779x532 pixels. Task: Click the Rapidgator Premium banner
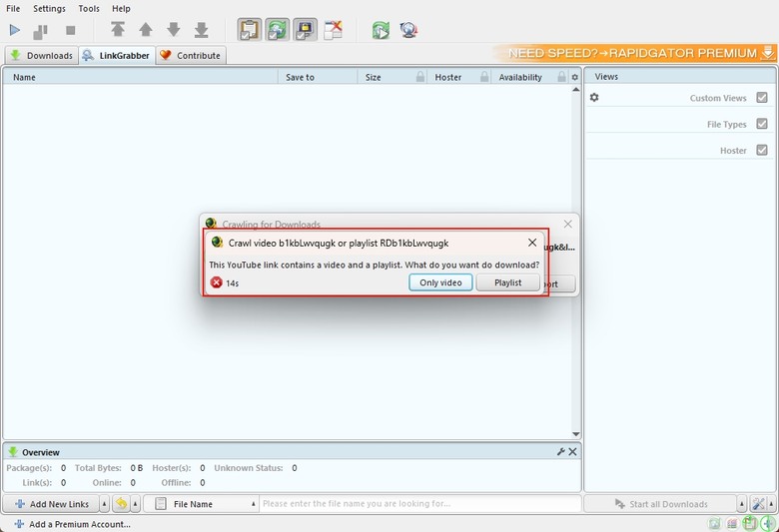636,53
